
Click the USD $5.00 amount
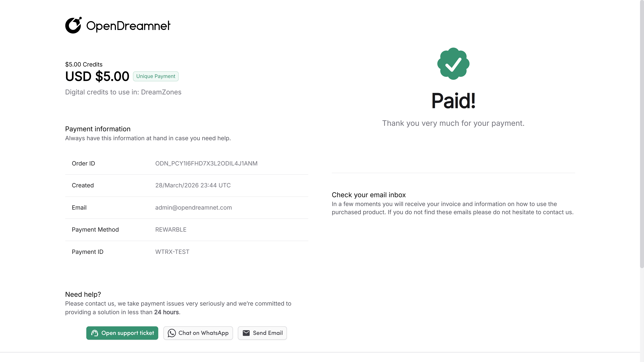[x=97, y=76]
